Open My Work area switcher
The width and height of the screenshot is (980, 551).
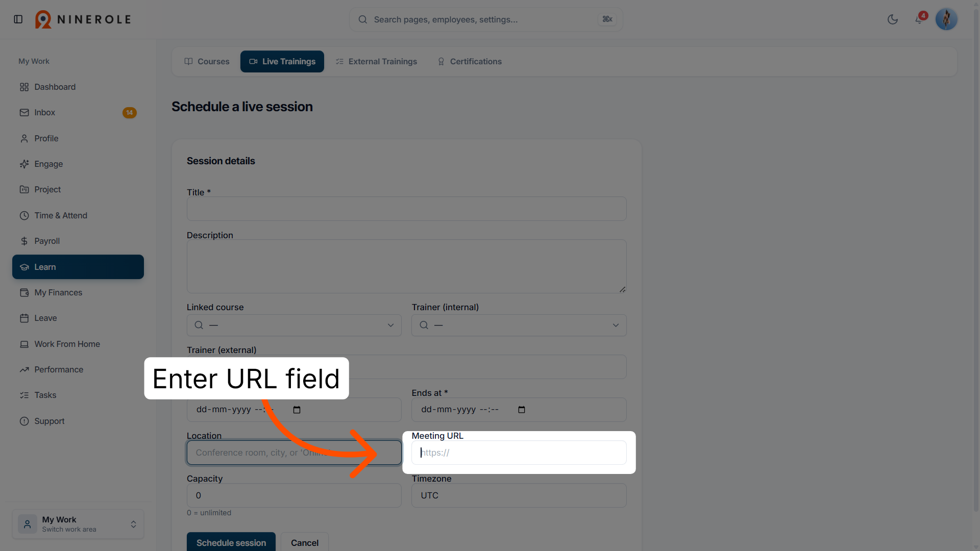tap(78, 524)
